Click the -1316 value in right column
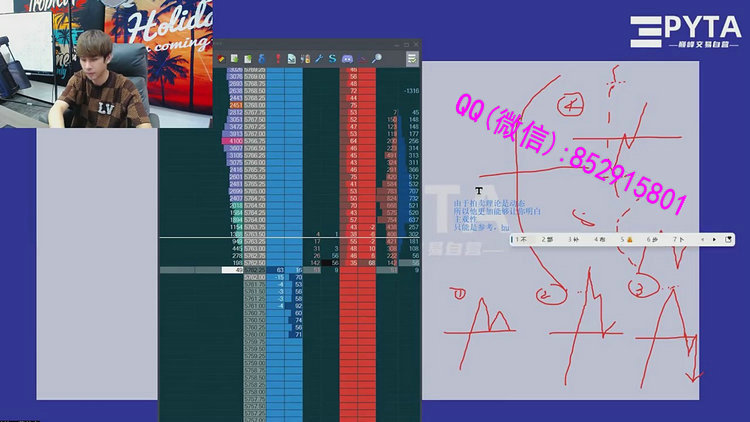750x422 pixels. coord(411,91)
